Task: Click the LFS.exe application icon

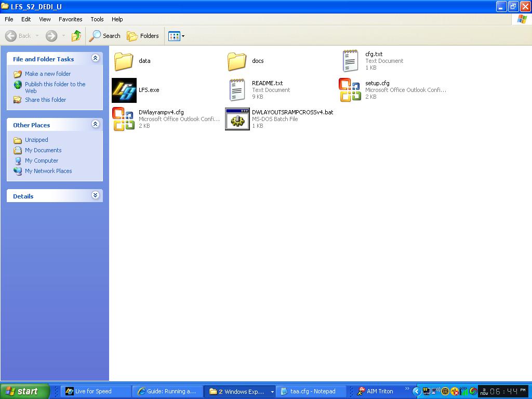Action: [124, 90]
